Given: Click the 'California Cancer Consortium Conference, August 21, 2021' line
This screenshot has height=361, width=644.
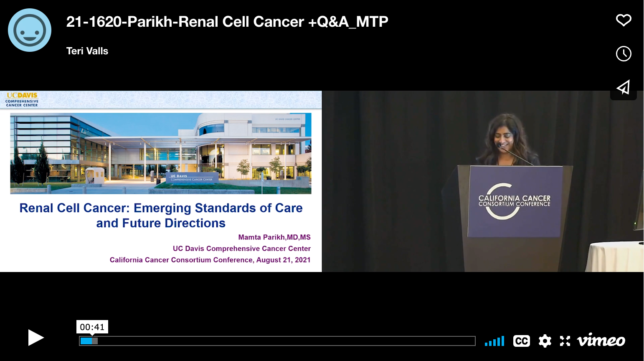Looking at the screenshot, I should tap(210, 260).
